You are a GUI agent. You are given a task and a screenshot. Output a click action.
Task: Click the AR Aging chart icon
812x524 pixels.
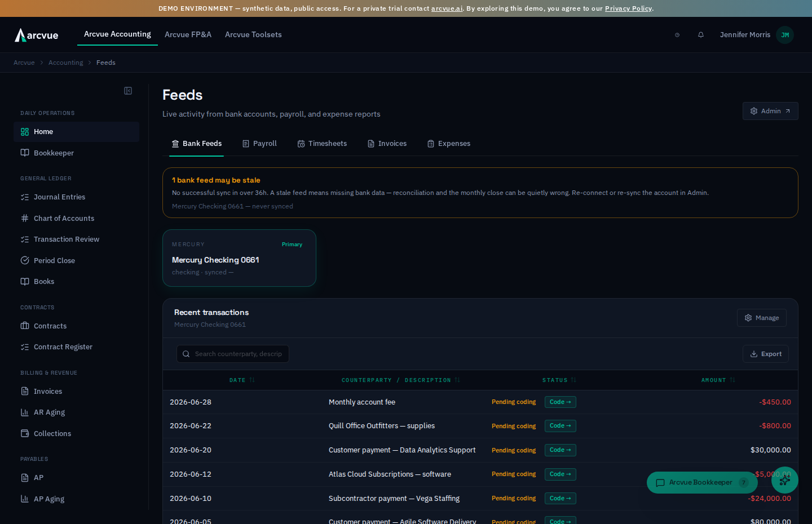(x=25, y=412)
